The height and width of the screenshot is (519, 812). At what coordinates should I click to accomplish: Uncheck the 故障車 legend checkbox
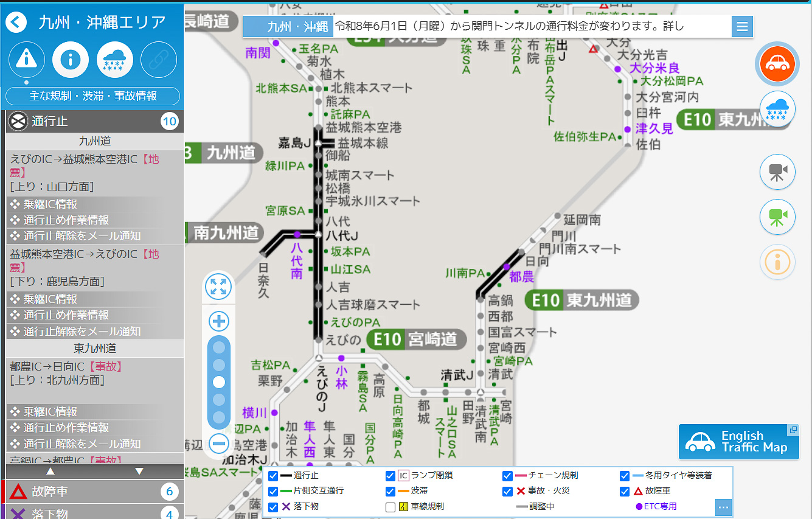(625, 491)
